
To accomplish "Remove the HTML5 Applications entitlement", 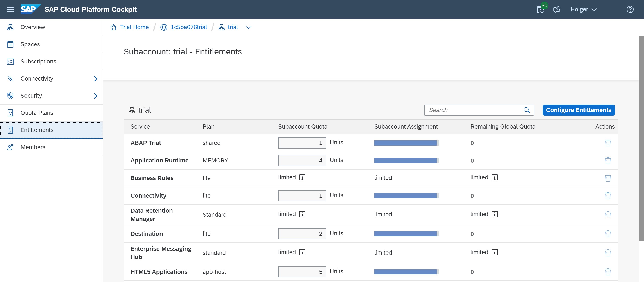I will (608, 272).
